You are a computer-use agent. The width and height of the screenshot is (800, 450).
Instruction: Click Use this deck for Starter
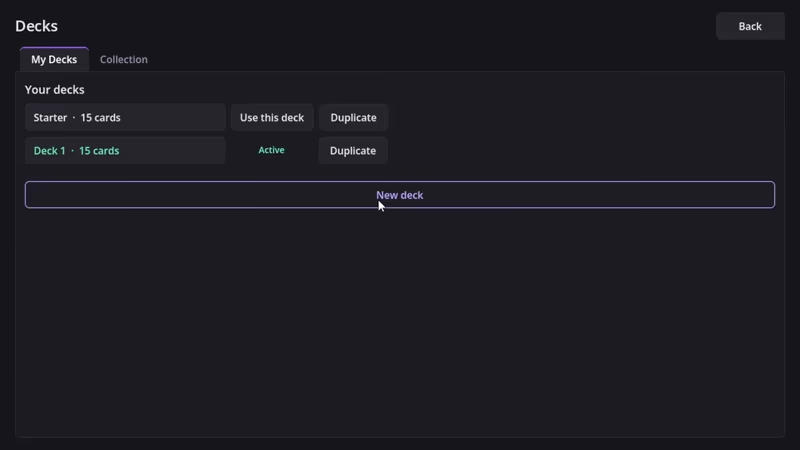[272, 117]
